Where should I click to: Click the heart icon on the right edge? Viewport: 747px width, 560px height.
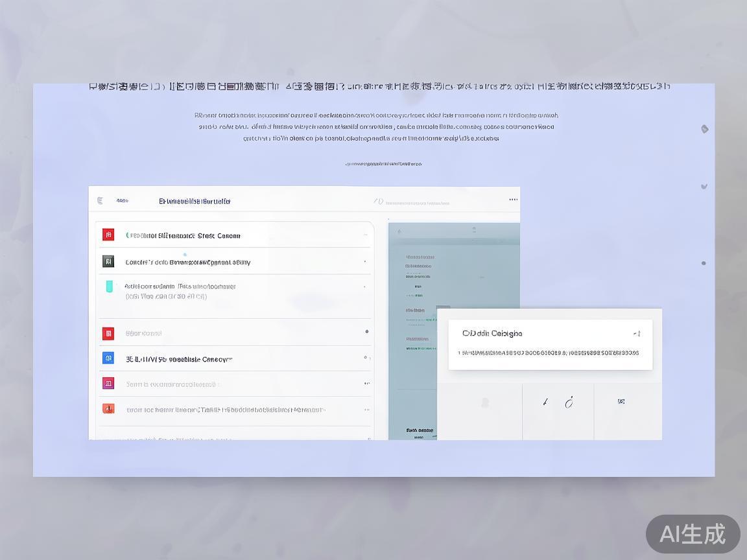point(704,187)
